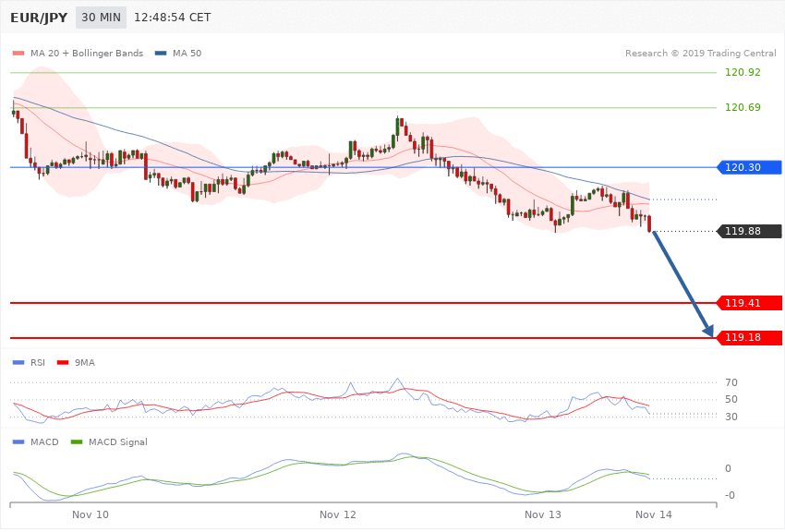Click the blue RSI legend swatch

pos(18,362)
